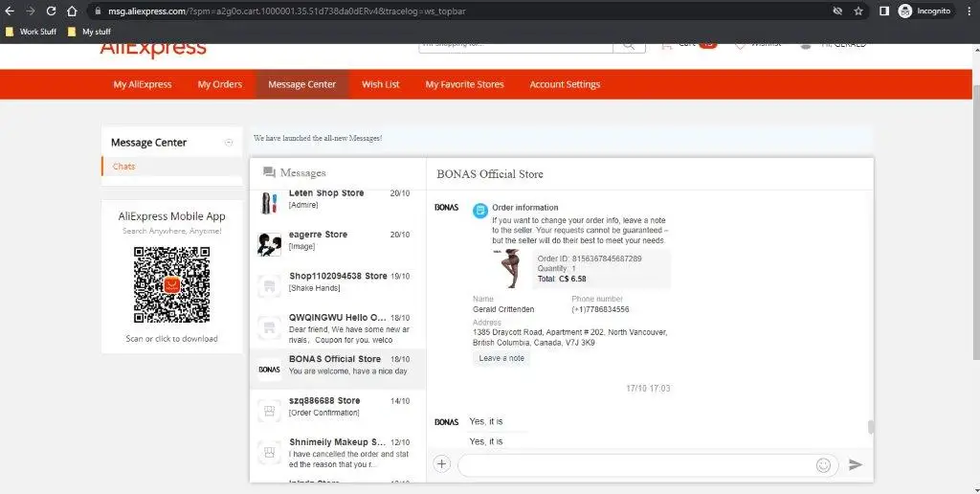This screenshot has height=494, width=980.
Task: Click the Order information clipboard icon
Action: coord(480,211)
